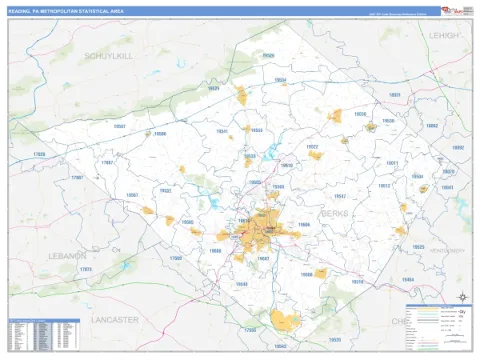Click the MONTGOMERY county label
Viewport: 480px width, 360px height.
point(447,250)
